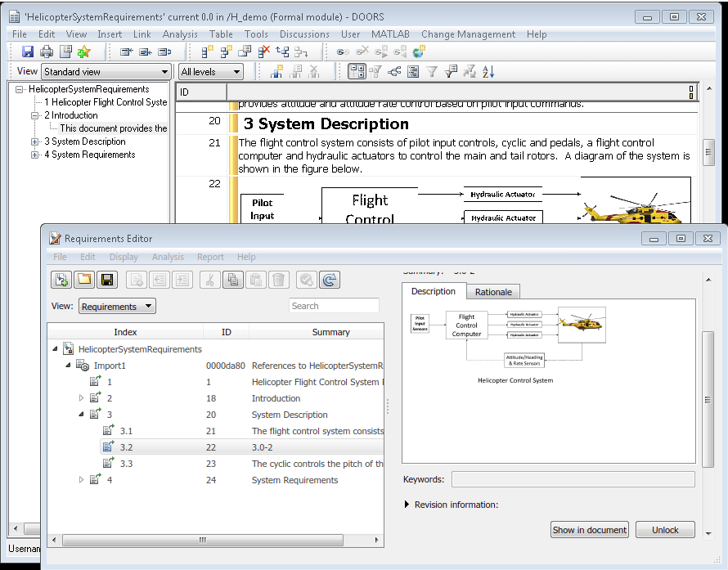728x570 pixels.
Task: Expand the Revision information section
Action: (x=407, y=504)
